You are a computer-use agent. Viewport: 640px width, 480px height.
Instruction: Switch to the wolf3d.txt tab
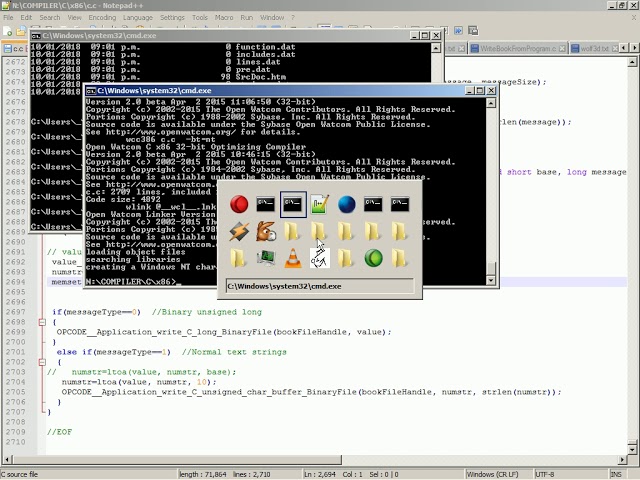click(594, 49)
